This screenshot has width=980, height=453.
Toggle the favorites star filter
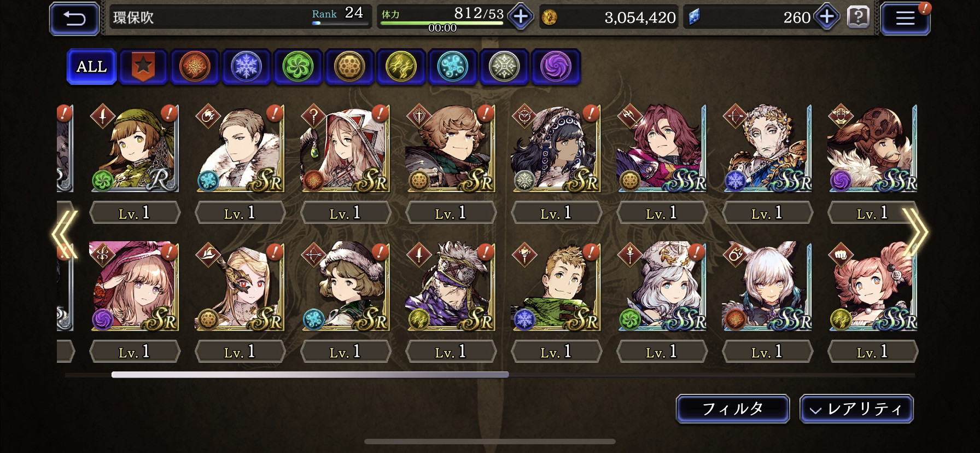tap(143, 67)
